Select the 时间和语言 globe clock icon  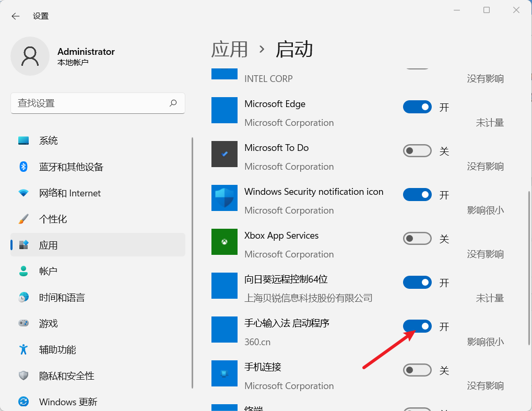tap(23, 297)
